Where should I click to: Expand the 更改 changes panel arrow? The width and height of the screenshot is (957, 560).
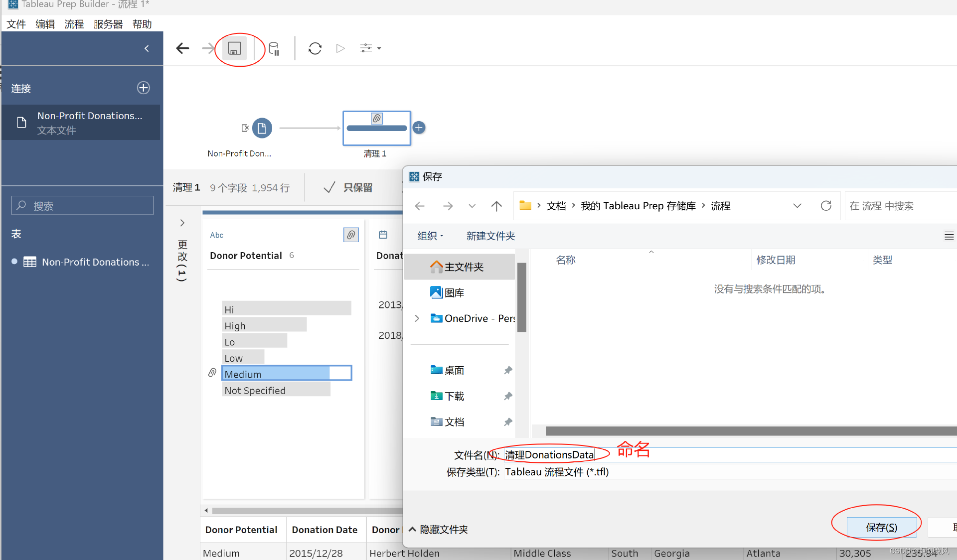coord(182,223)
